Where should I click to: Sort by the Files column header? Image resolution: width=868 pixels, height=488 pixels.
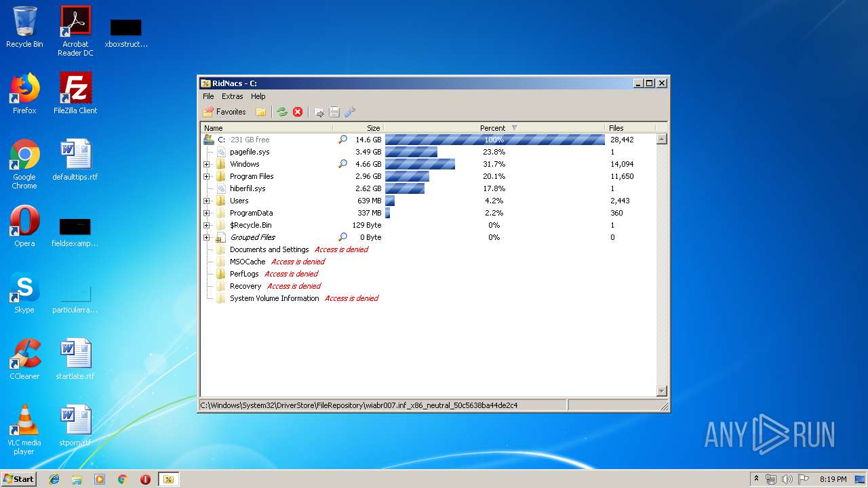click(x=630, y=128)
